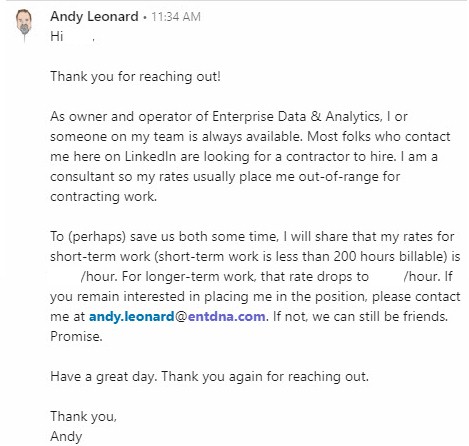Click the words 'Enterprise Data & Analytics'
The image size is (469, 446).
[295, 116]
